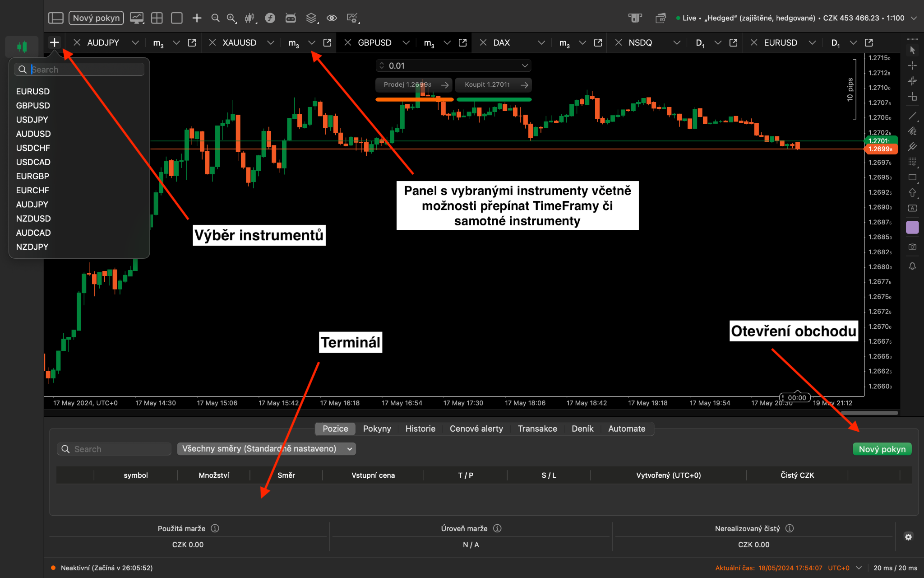This screenshot has width=924, height=578.
Task: Open price alert bell icon
Action: pyautogui.click(x=912, y=266)
